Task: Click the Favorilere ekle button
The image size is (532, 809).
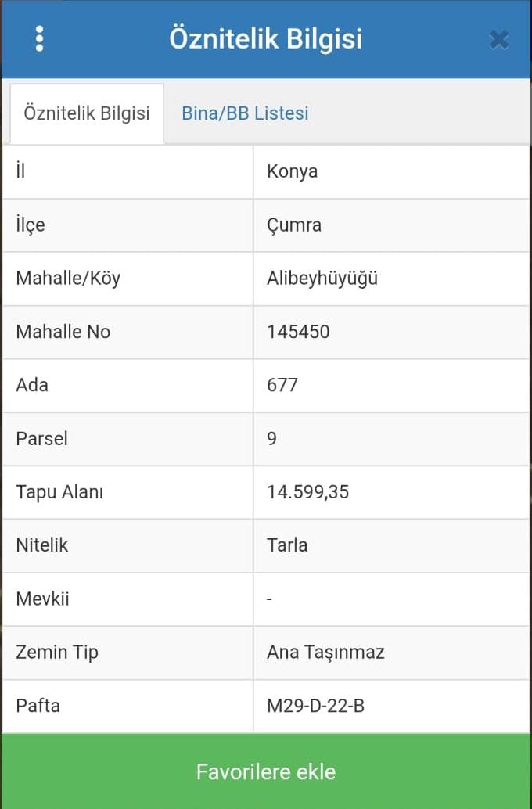Action: tap(266, 771)
